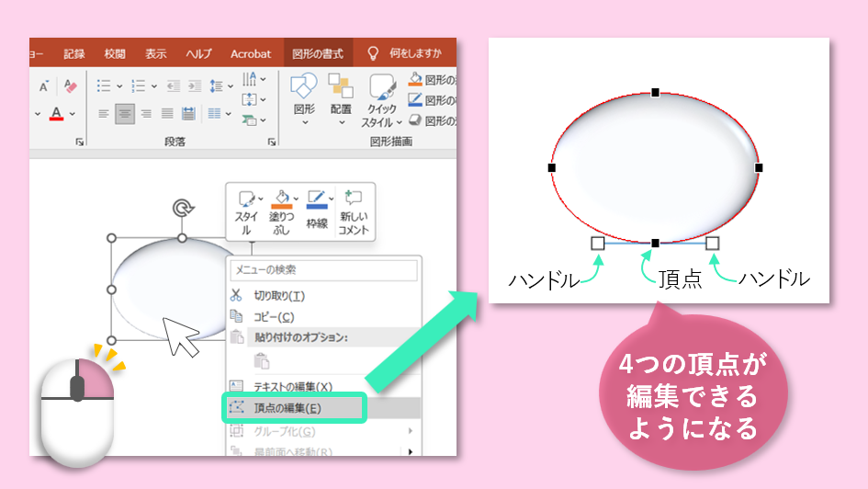Click the shape fill paint bucket in ribbon

click(x=415, y=79)
